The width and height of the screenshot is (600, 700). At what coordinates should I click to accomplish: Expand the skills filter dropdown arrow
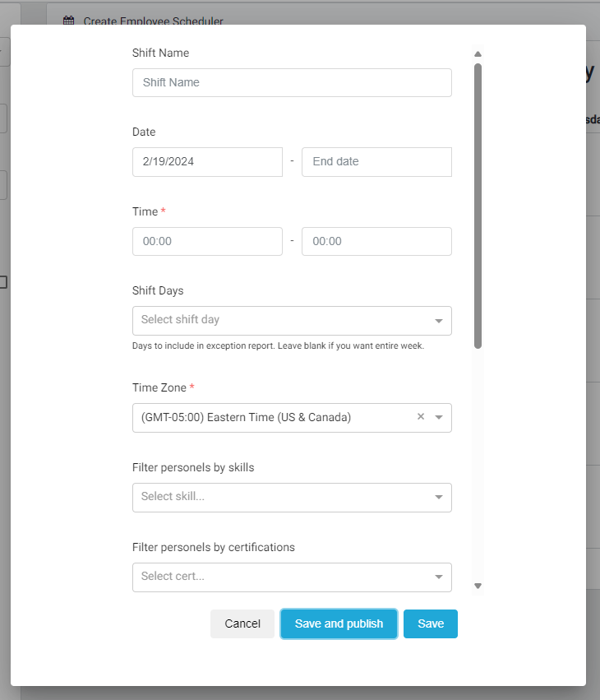[438, 498]
